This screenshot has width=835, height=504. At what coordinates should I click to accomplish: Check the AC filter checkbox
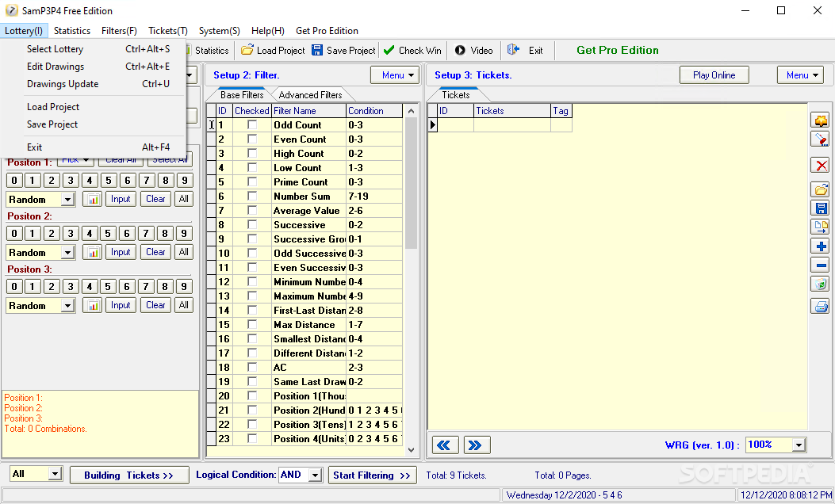pos(252,367)
